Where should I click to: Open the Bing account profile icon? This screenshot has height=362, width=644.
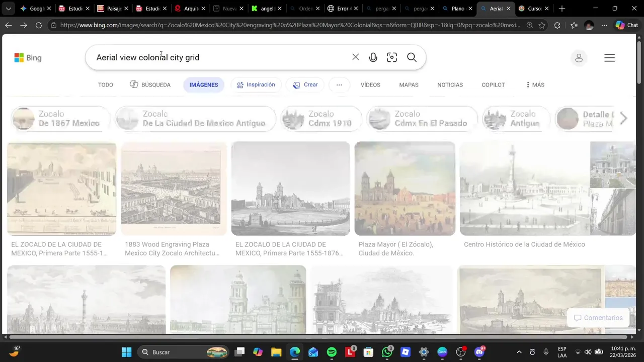(579, 58)
